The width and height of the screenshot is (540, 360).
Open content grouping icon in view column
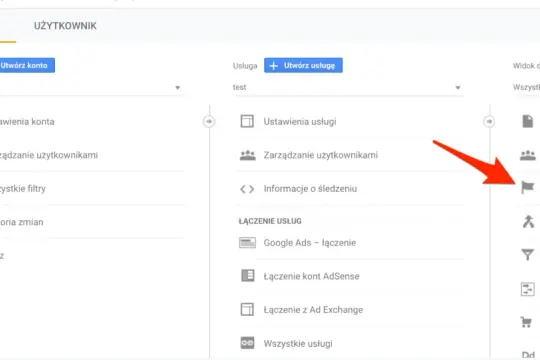(x=528, y=221)
